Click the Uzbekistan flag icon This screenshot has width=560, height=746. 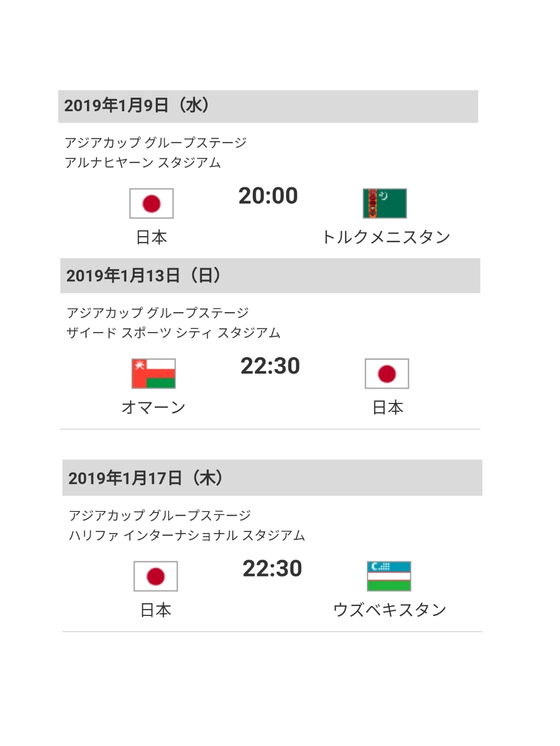pyautogui.click(x=389, y=576)
